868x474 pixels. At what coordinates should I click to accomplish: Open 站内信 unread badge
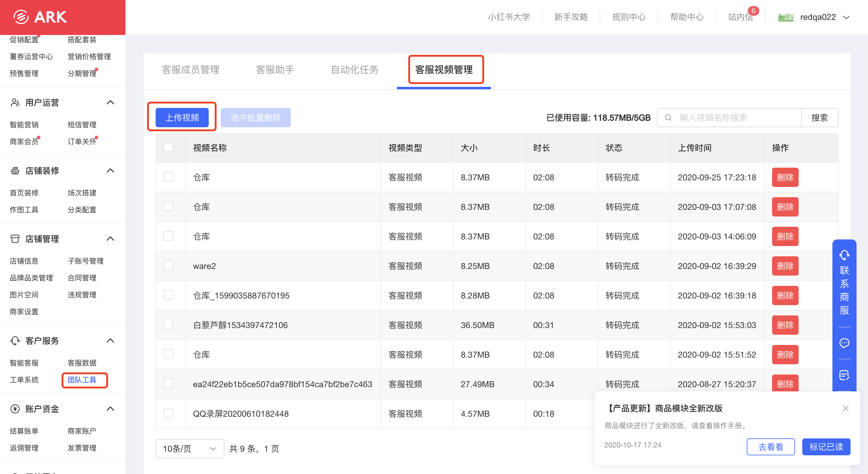(753, 11)
